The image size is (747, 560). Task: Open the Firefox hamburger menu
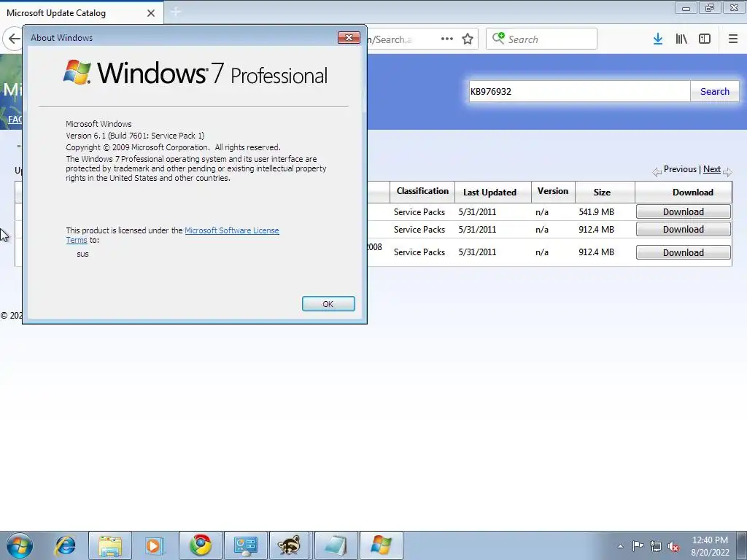733,39
